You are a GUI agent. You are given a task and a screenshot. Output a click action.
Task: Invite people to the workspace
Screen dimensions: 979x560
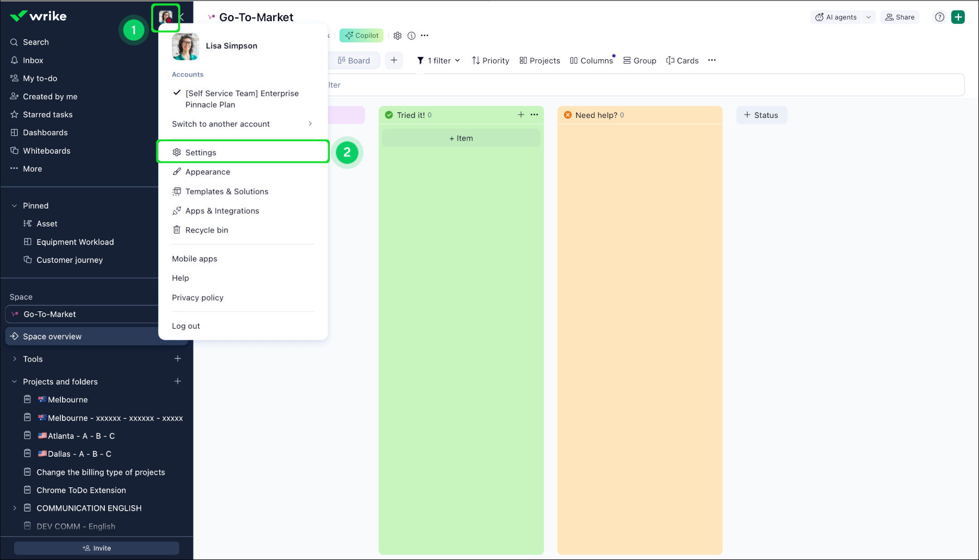click(x=97, y=548)
